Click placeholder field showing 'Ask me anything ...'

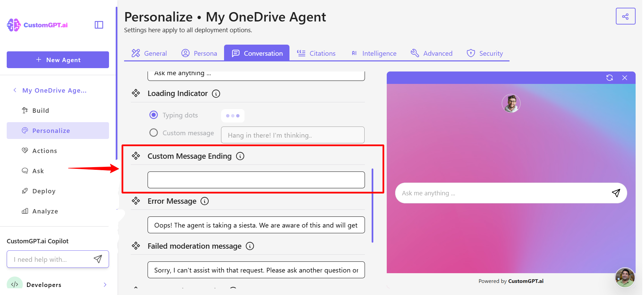[256, 76]
